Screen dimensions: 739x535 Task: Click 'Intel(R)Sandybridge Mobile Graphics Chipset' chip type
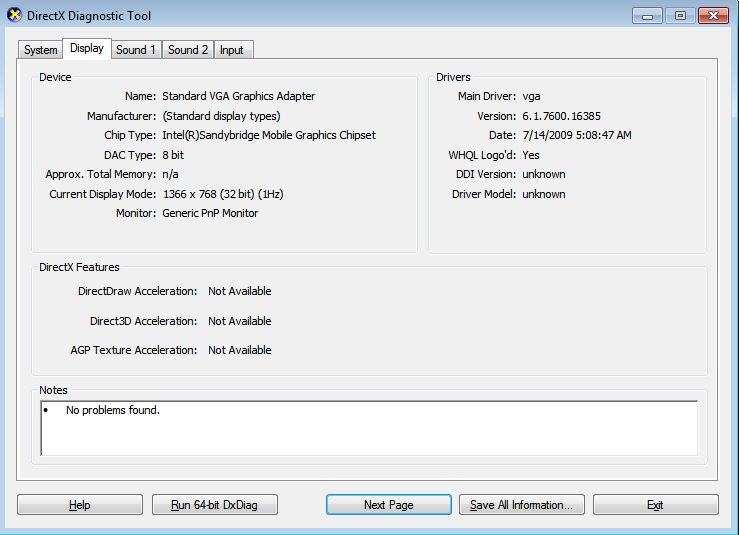(269, 135)
